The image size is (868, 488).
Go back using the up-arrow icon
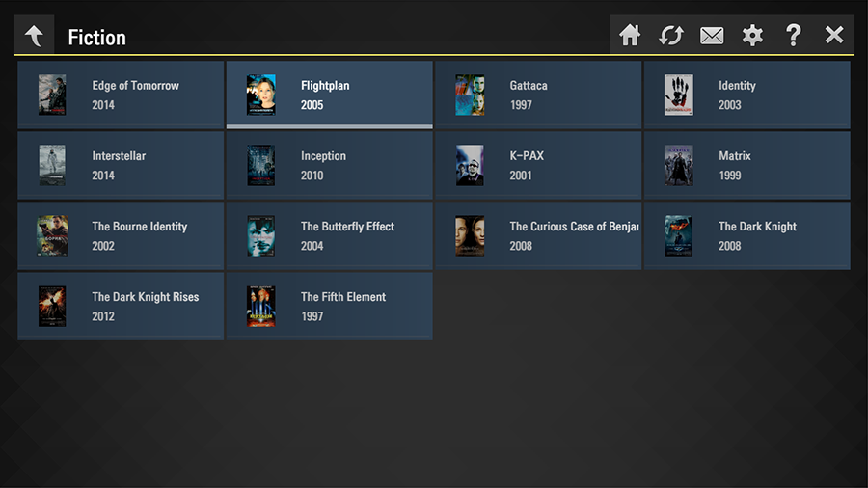coord(34,36)
